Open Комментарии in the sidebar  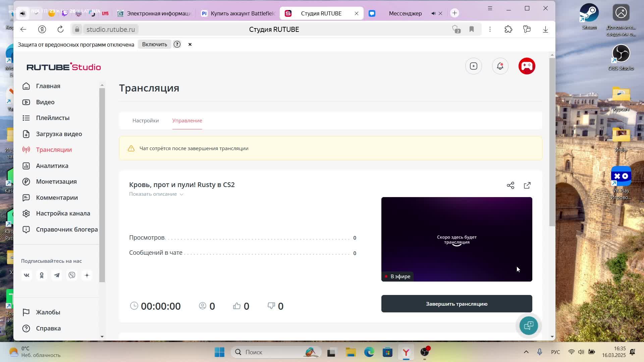tap(50, 198)
